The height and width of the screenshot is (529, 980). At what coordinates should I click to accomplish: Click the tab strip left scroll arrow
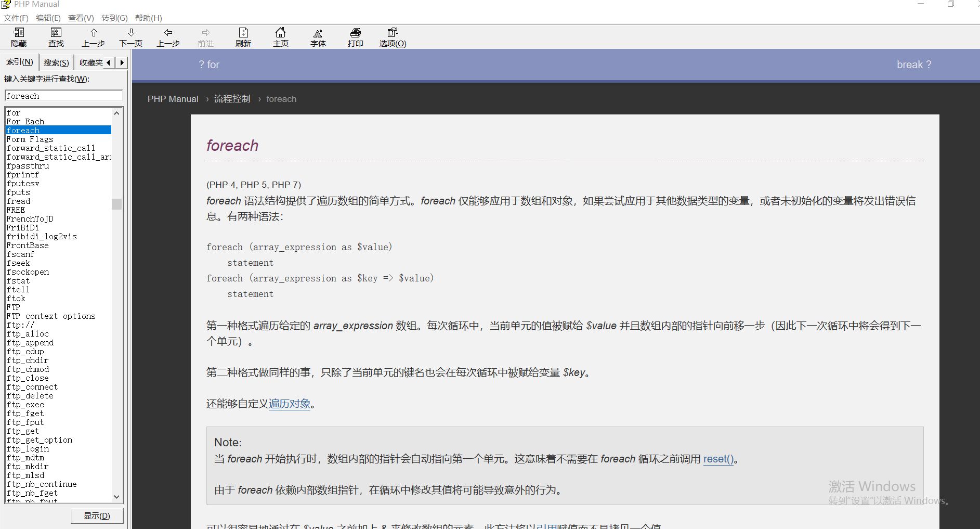click(109, 62)
